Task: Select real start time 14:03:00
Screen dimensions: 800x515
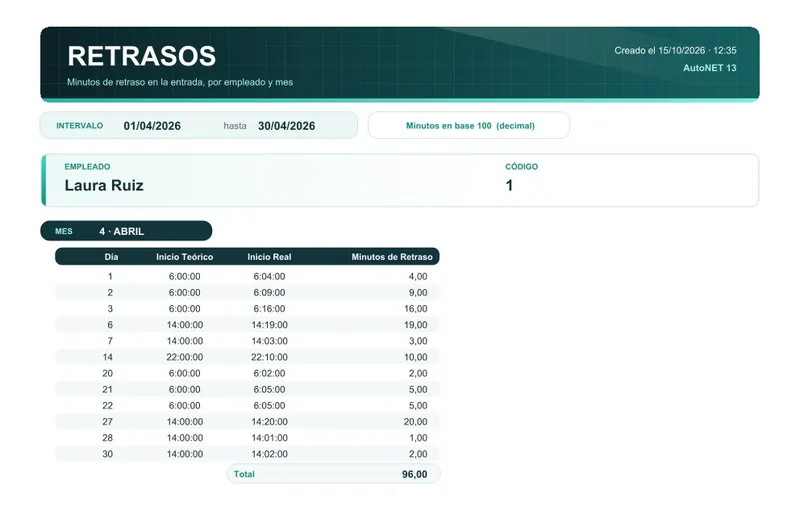Action: (269, 341)
